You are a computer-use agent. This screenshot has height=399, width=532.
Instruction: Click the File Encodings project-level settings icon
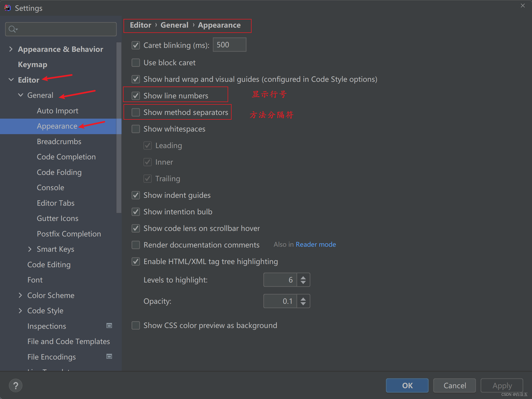tap(109, 356)
